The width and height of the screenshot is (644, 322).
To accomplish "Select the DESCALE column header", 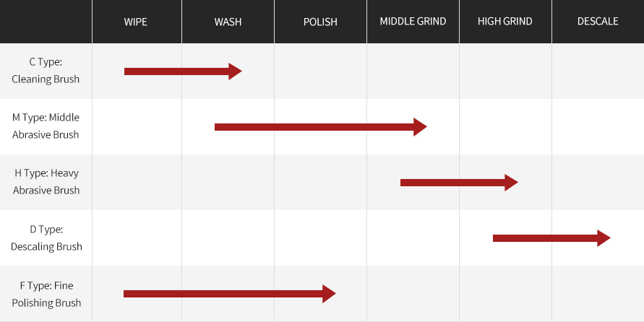I will click(598, 22).
